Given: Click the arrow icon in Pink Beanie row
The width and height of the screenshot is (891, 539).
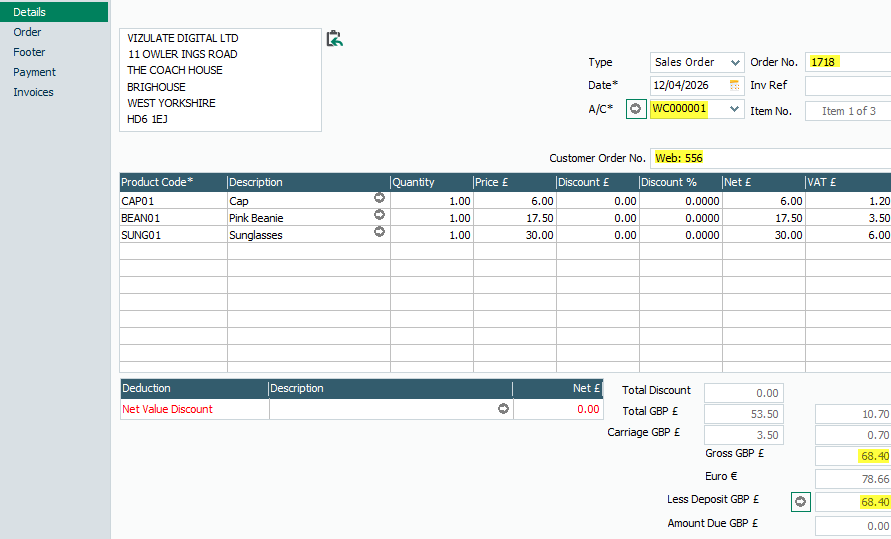Looking at the screenshot, I should pyautogui.click(x=379, y=217).
